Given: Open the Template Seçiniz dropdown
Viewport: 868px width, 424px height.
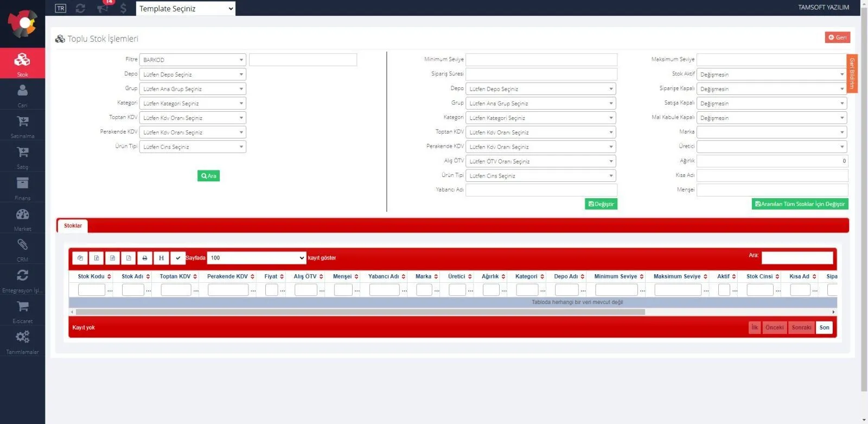Looking at the screenshot, I should tap(186, 8).
